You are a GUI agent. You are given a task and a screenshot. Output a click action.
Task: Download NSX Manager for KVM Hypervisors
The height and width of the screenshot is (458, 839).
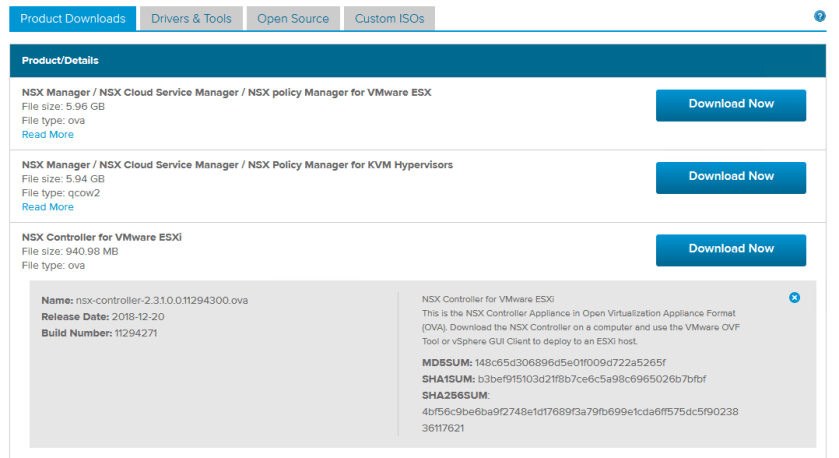(x=731, y=177)
